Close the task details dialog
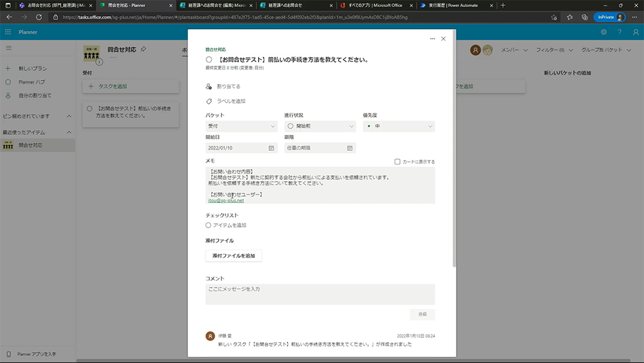The image size is (644, 363). pyautogui.click(x=443, y=39)
